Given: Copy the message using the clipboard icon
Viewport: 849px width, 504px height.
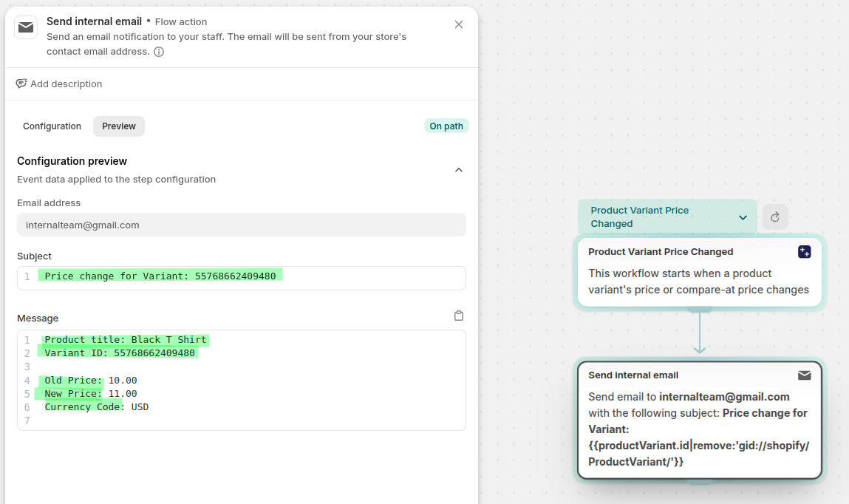Looking at the screenshot, I should (458, 316).
